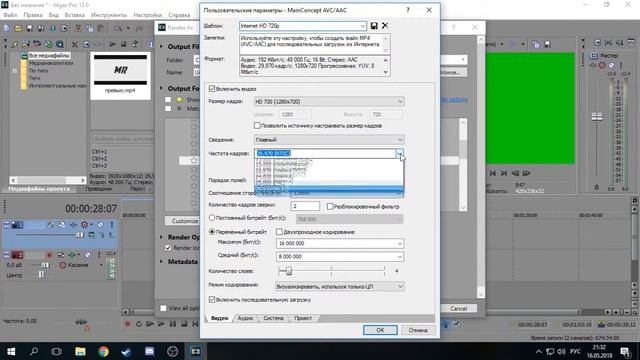Click the go-to-start button under the preview window

pos(493,173)
